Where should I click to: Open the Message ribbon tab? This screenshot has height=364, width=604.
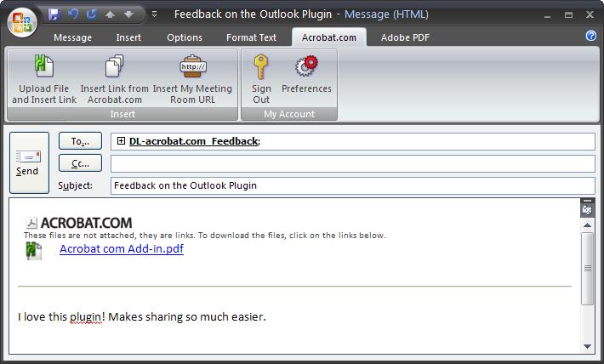point(73,37)
